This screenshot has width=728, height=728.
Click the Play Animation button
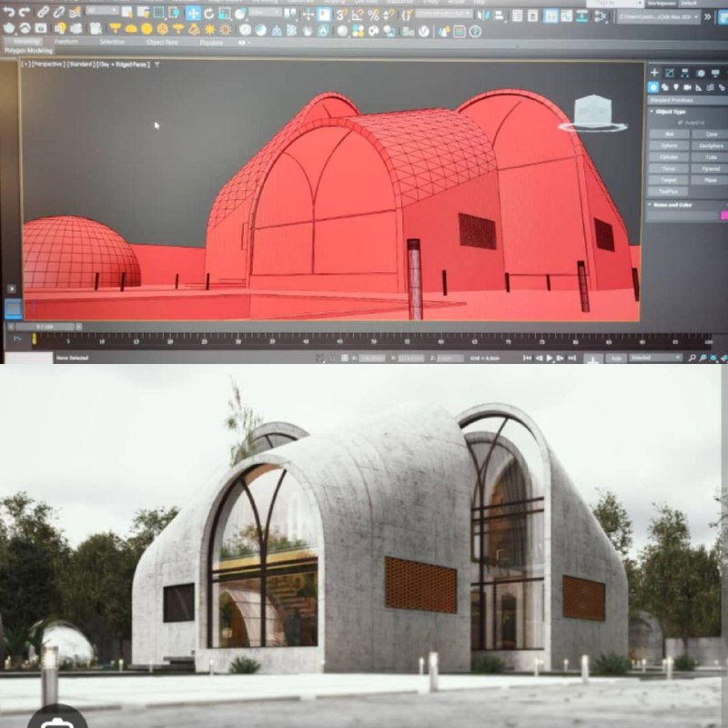(x=550, y=358)
